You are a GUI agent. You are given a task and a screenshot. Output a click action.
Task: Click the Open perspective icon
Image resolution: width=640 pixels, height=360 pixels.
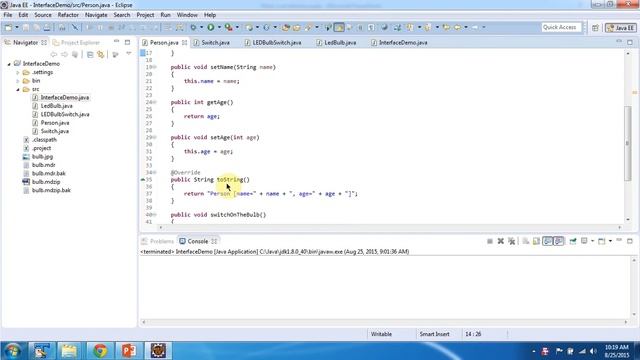coord(596,28)
